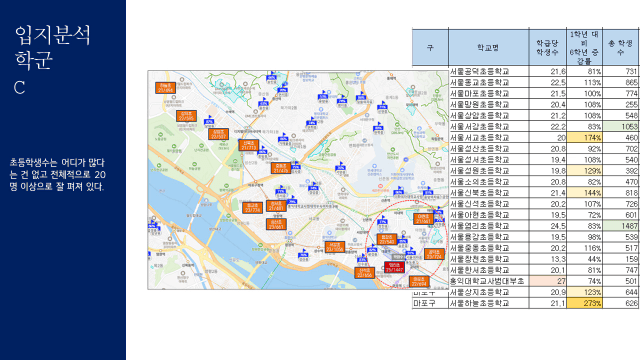This screenshot has height=360, width=640.
Task: Select the orange map marker 23/1056
Action: [x=335, y=247]
